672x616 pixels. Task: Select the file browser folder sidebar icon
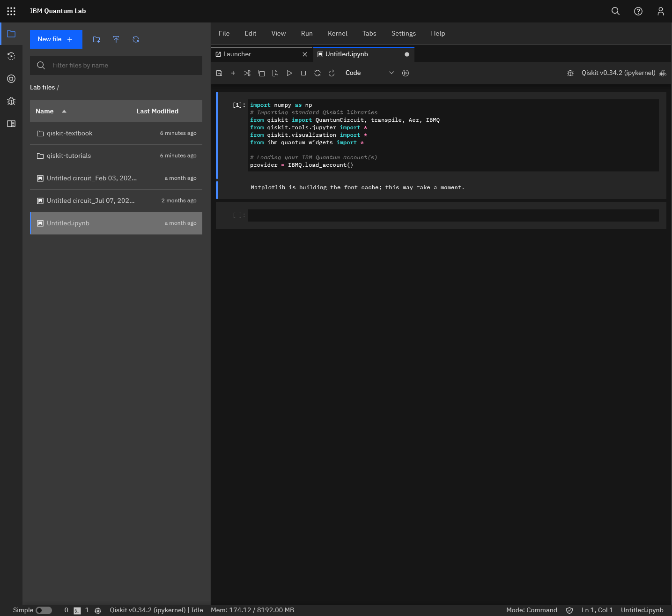tap(11, 34)
